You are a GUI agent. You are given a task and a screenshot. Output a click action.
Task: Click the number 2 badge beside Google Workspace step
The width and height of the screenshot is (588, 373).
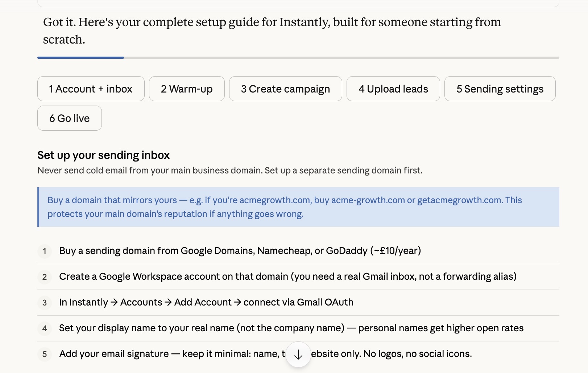45,277
